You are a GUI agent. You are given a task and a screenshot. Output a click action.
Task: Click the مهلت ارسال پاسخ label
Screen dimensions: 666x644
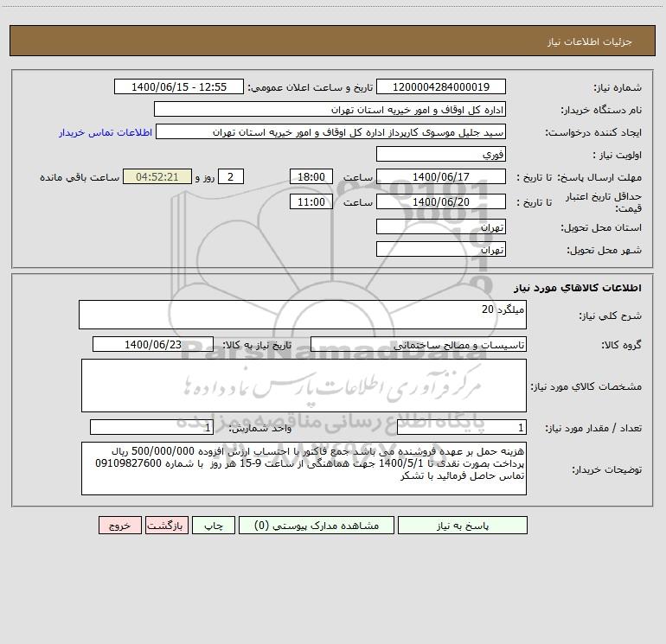[599, 177]
